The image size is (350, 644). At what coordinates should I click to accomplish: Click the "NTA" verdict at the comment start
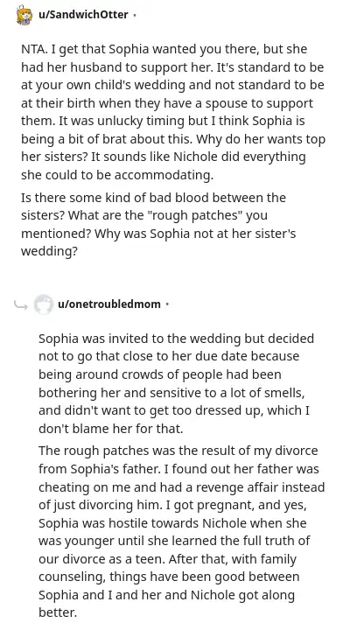(31, 49)
